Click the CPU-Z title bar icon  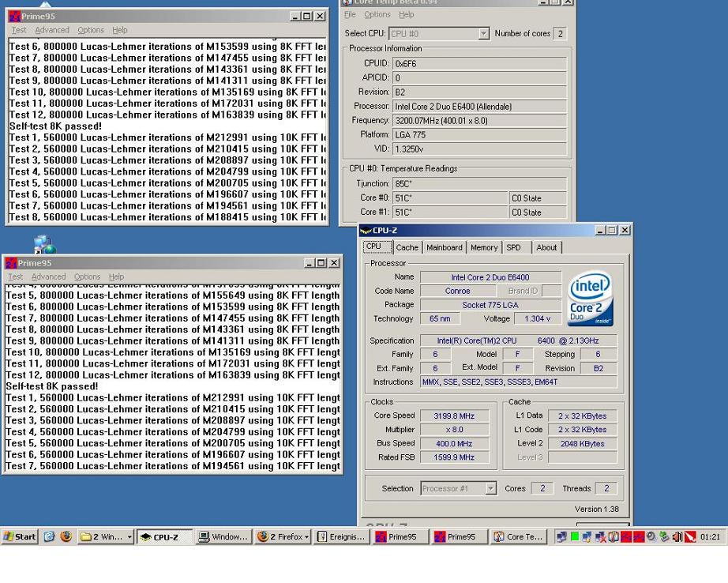366,231
